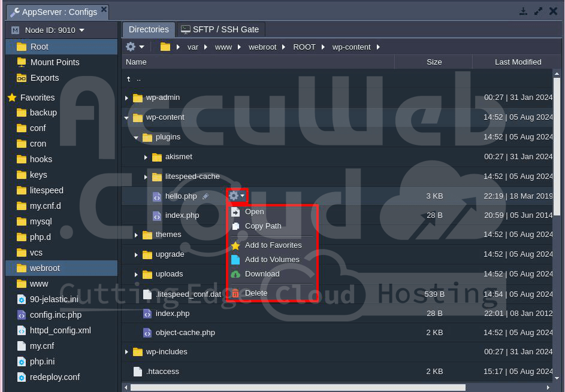Expand the wp-includes folder
Viewport: 565px width, 392px height.
(x=126, y=352)
